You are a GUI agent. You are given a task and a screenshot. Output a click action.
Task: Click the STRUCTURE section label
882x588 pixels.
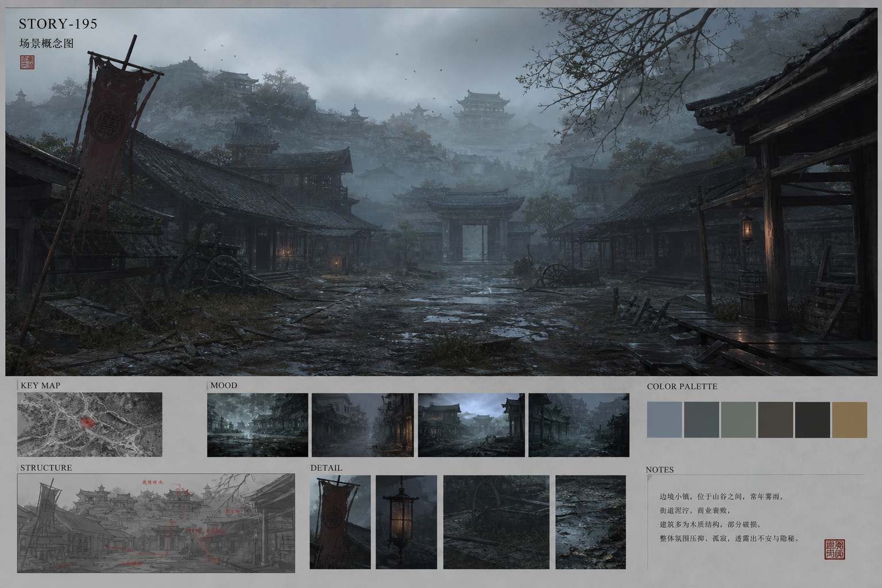(46, 468)
